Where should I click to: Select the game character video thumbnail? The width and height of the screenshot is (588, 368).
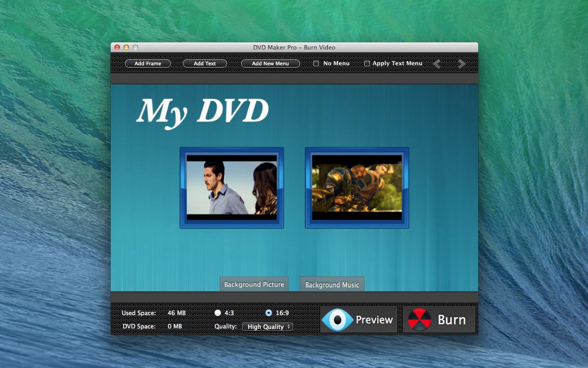coord(357,188)
